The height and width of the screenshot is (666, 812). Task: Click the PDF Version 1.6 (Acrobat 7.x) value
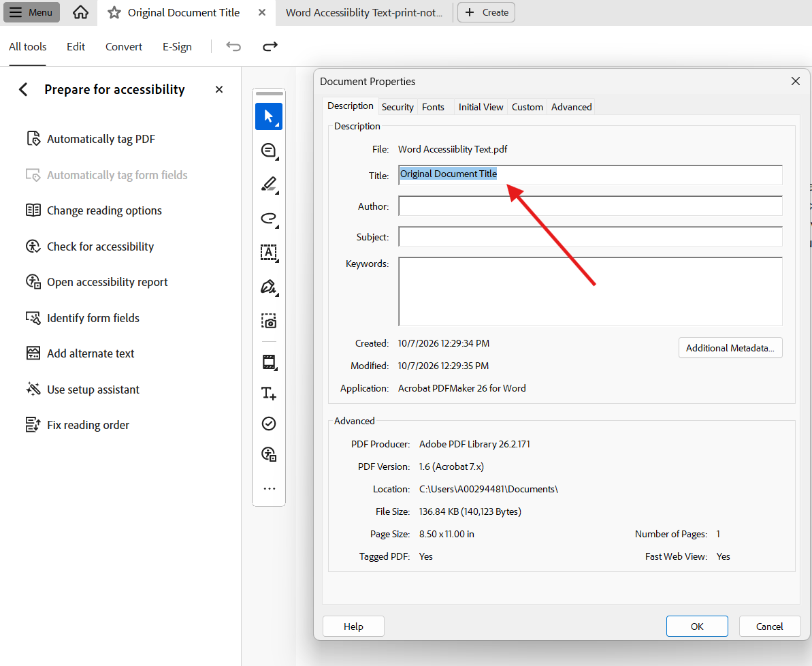click(451, 466)
